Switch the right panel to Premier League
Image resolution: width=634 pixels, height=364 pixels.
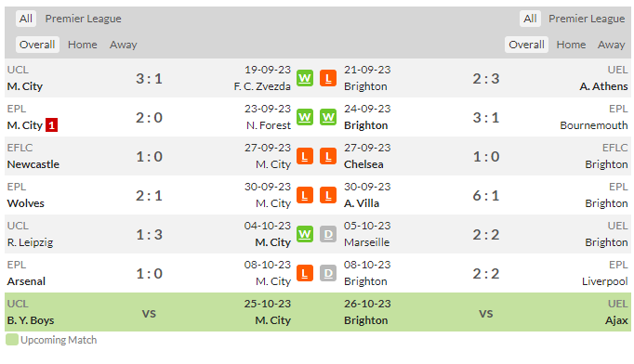(x=587, y=19)
